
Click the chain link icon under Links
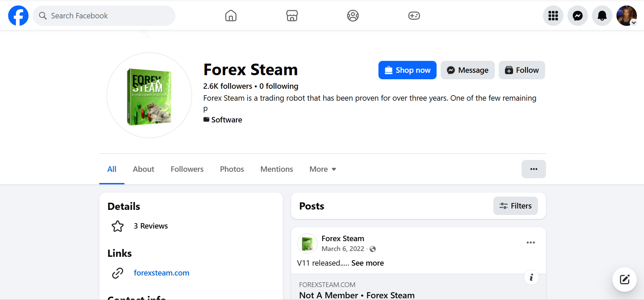coord(118,273)
